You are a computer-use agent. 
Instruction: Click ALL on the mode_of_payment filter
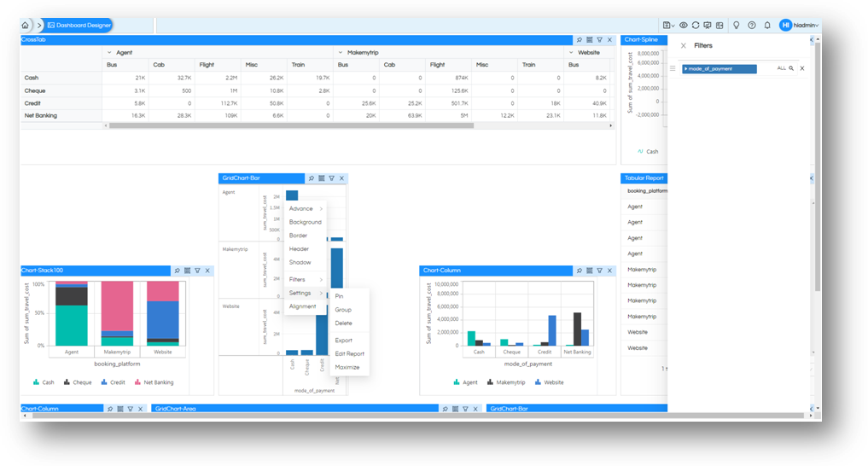click(x=781, y=68)
